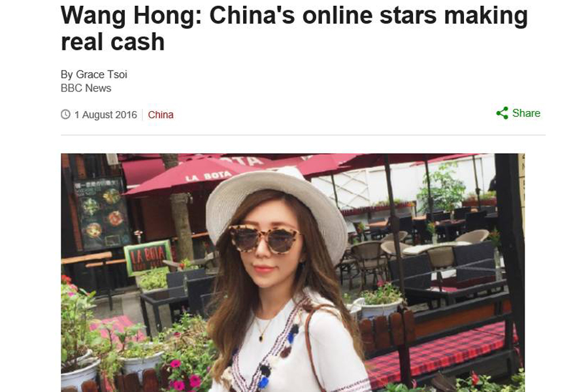Click the clock icon beside the date
Screen dimensions: 588x392
[x=65, y=114]
